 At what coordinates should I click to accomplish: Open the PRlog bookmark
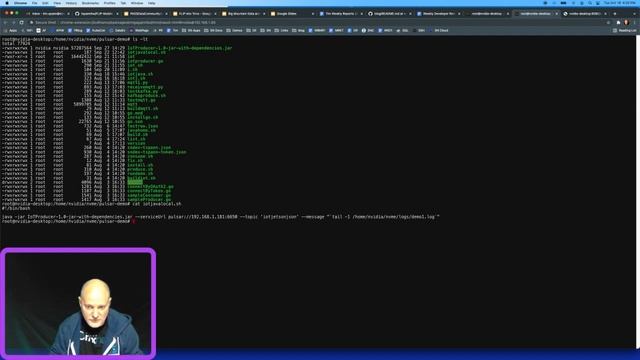tap(75, 30)
